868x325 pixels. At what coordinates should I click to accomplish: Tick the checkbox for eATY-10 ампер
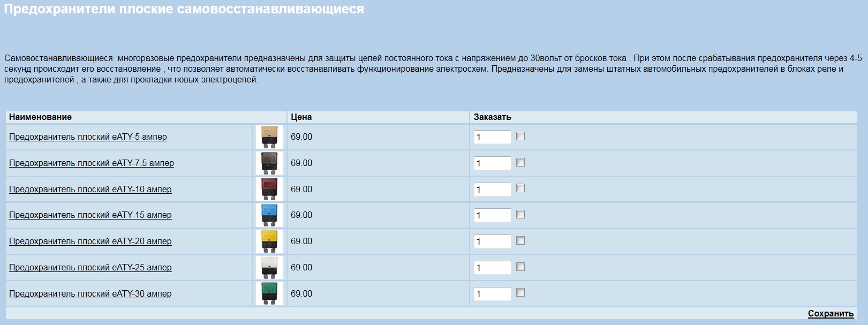(520, 188)
